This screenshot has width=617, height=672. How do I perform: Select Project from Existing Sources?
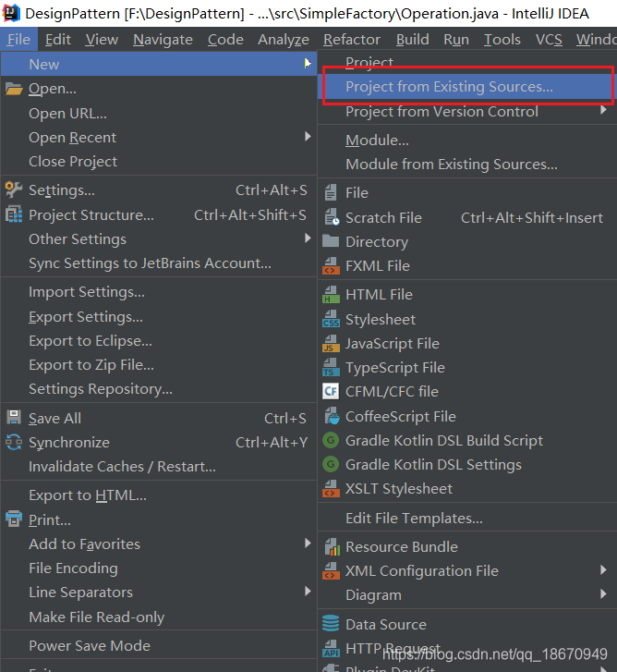click(468, 87)
